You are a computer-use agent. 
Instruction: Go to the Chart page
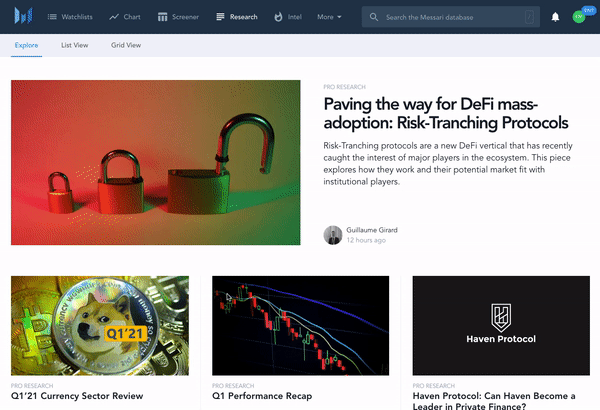[125, 17]
